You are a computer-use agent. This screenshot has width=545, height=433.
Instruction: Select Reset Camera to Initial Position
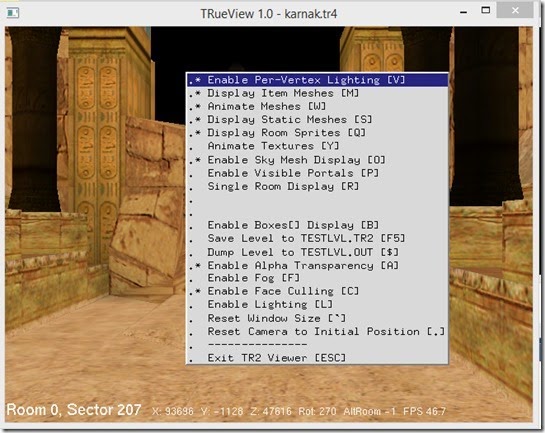[x=317, y=332]
